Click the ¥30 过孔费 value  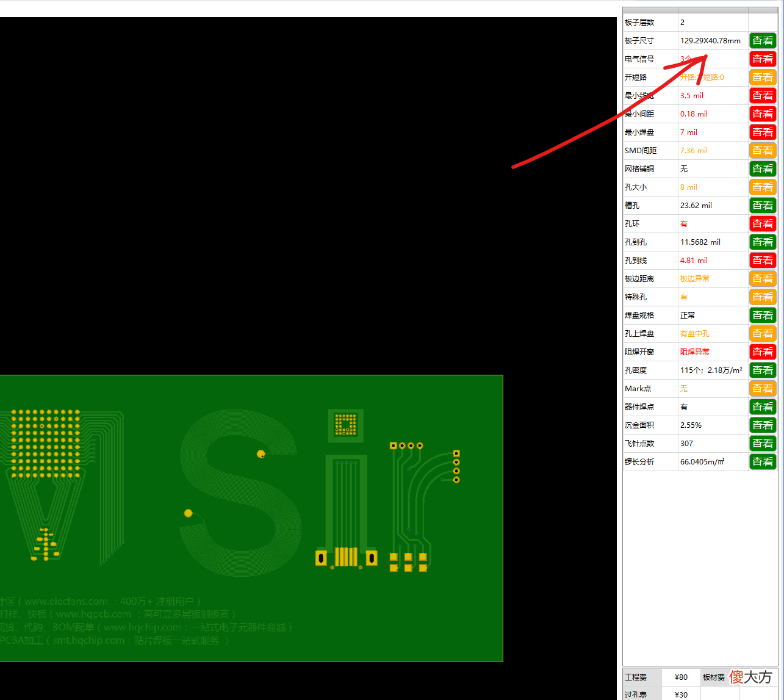[681, 695]
